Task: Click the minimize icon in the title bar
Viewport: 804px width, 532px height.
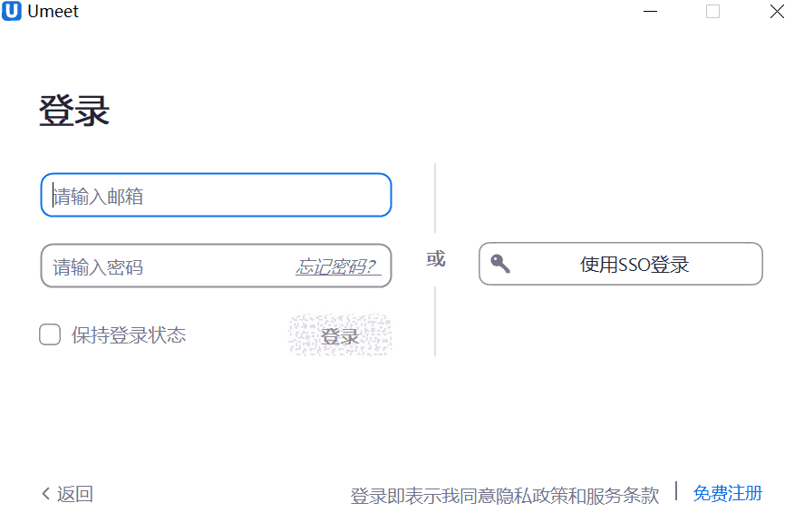Action: point(651,12)
